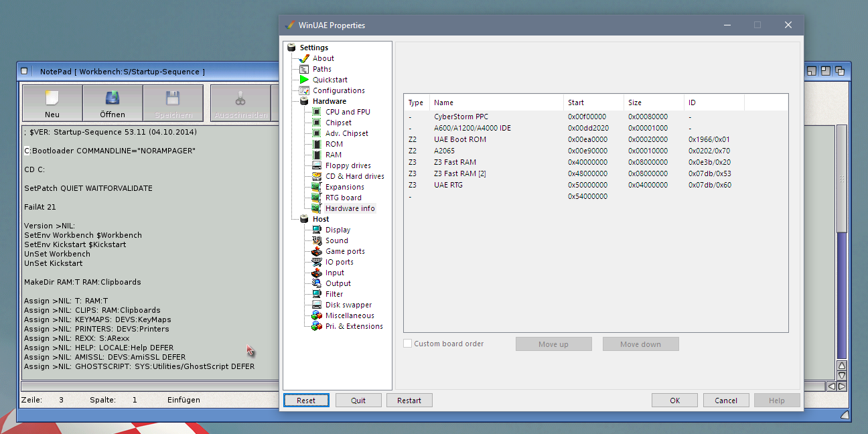Open the Miscellaneous settings entry
The height and width of the screenshot is (434, 868).
pyautogui.click(x=349, y=315)
